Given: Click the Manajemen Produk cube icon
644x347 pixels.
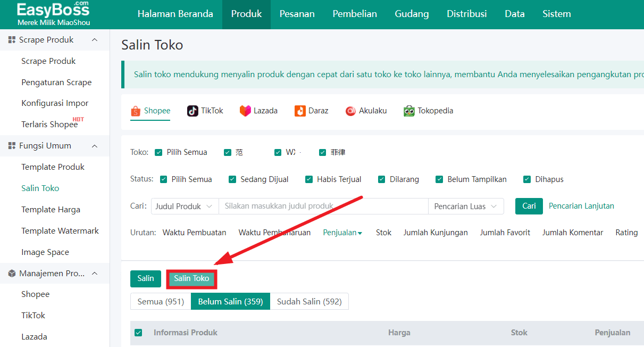Looking at the screenshot, I should tap(12, 274).
